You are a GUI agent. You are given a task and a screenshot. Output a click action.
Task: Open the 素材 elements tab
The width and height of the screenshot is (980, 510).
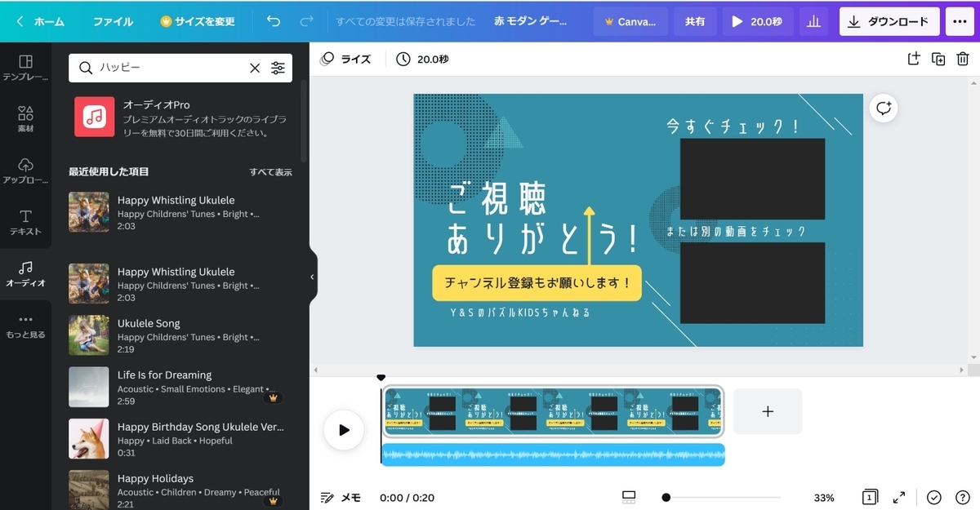pyautogui.click(x=25, y=119)
